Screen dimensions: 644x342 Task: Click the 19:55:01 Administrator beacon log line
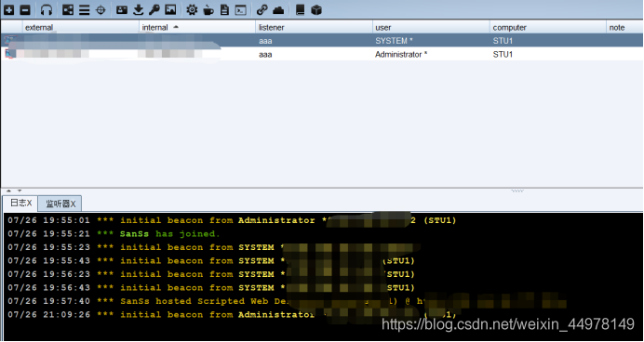point(232,220)
